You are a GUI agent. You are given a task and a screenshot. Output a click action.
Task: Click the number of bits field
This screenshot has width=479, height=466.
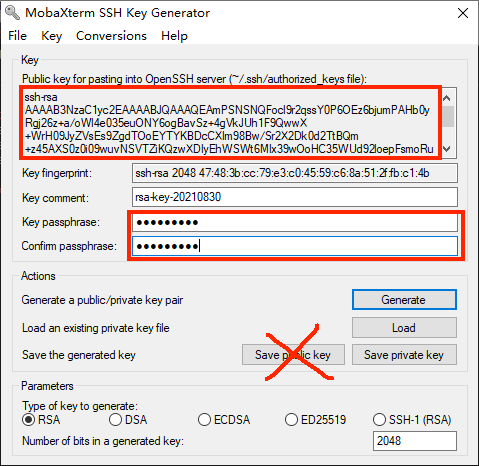415,441
